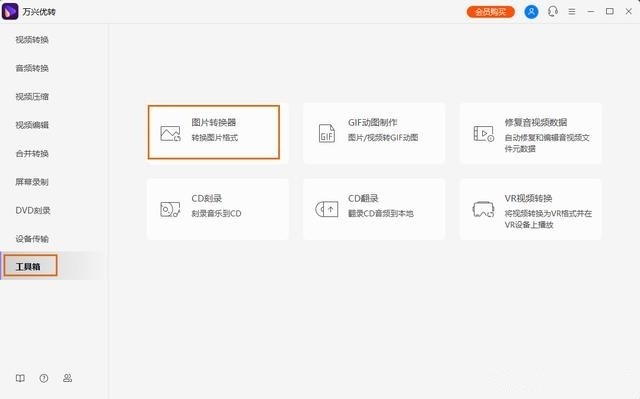Screen dimensions: 640x399
Task: Minimize the 万兴优转 window
Action: coord(591,12)
